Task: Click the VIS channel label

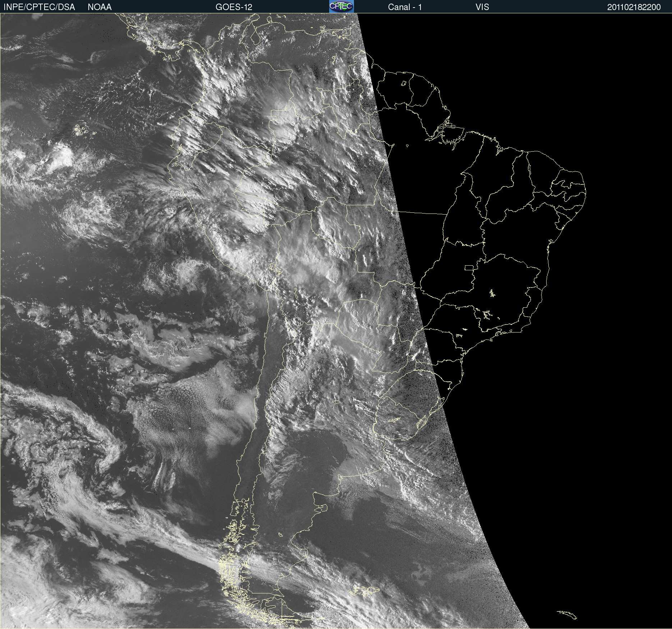Action: click(x=482, y=7)
